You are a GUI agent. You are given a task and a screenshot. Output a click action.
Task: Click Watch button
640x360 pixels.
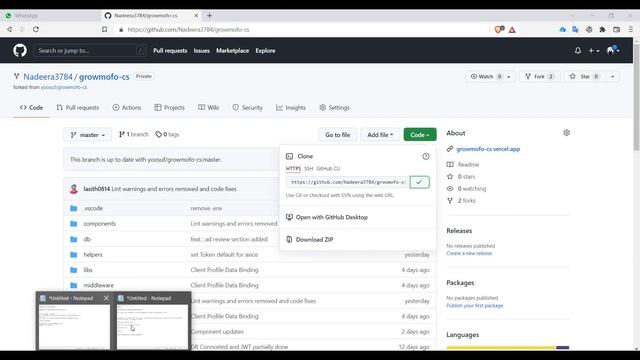486,77
